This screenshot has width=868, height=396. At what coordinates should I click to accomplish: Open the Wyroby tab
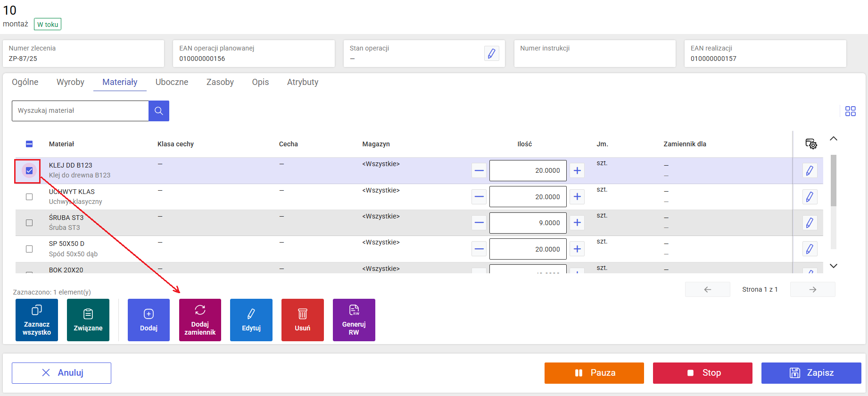click(x=70, y=82)
